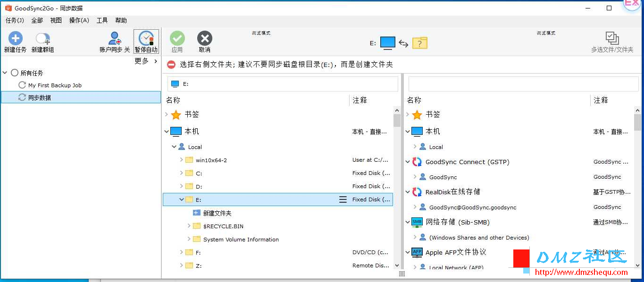
Task: Open the 任务(J) menu
Action: pos(15,20)
